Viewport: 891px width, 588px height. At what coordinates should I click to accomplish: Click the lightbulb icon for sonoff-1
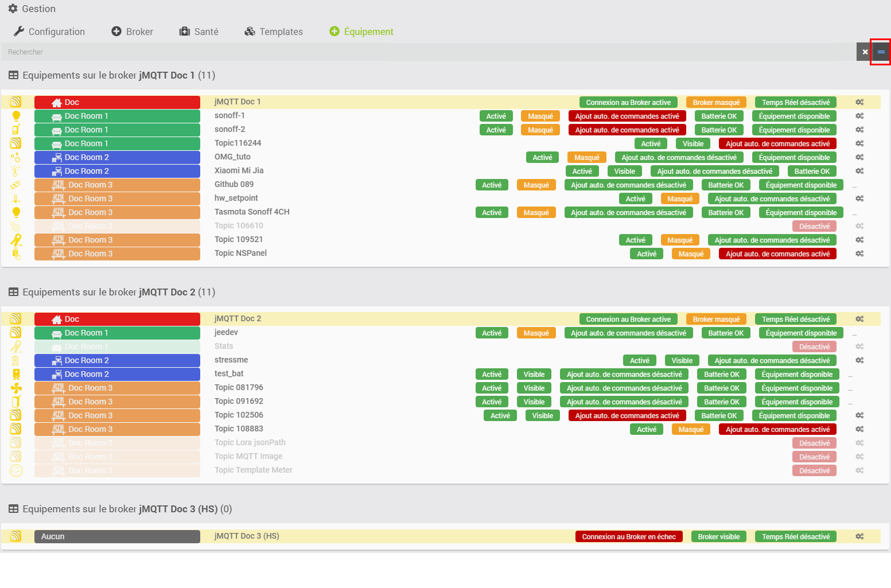click(x=16, y=116)
